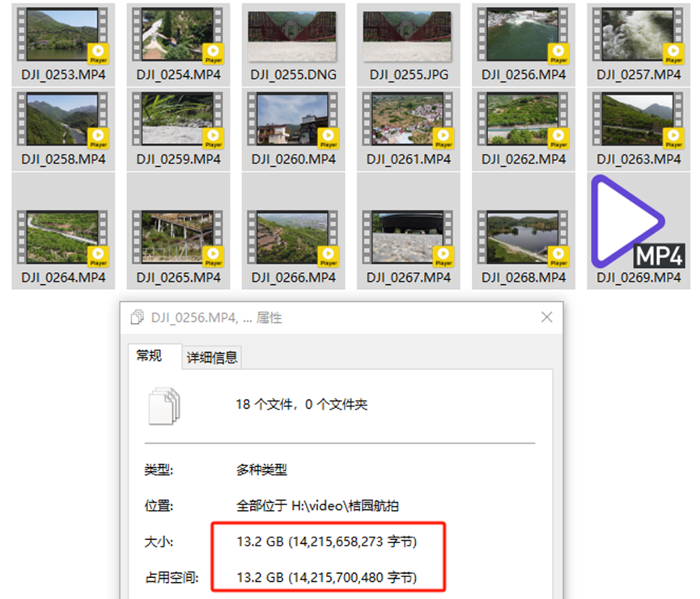700x599 pixels.
Task: Select the DJI_0253.MP4 video file
Action: point(63,36)
